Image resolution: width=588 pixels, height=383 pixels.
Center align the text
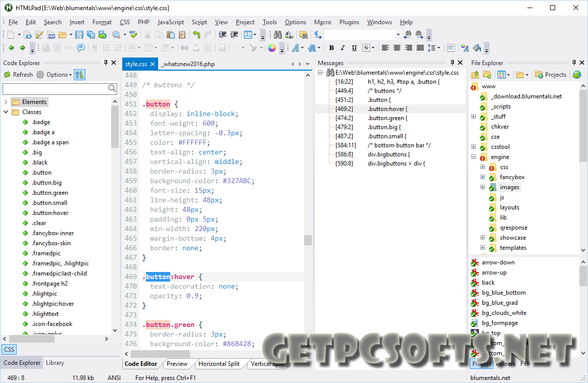pyautogui.click(x=397, y=47)
